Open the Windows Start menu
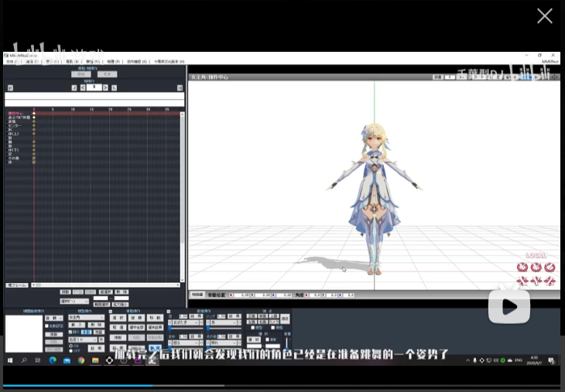 tap(10, 360)
